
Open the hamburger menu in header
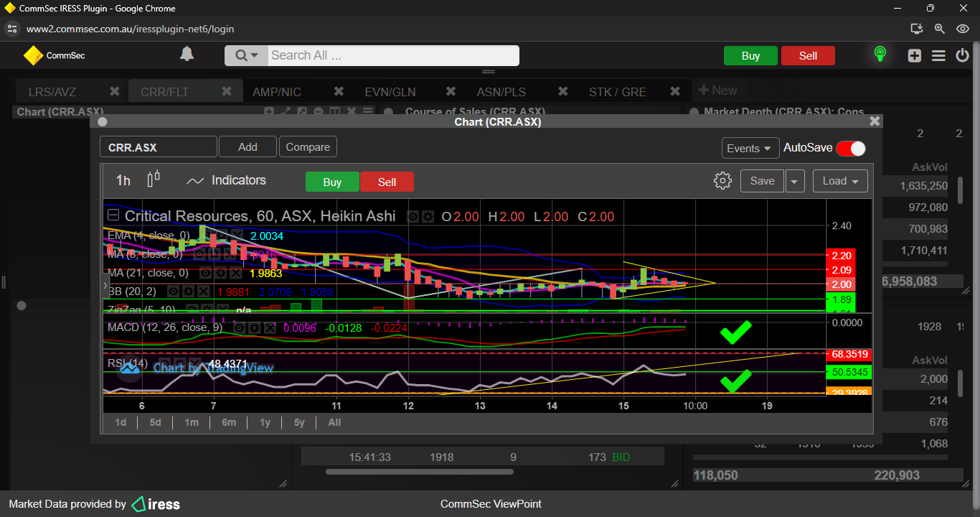938,56
